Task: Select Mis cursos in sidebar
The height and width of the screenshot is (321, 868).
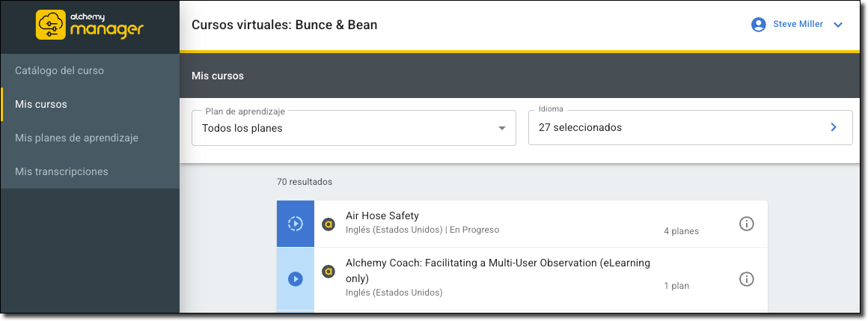Action: coord(41,104)
